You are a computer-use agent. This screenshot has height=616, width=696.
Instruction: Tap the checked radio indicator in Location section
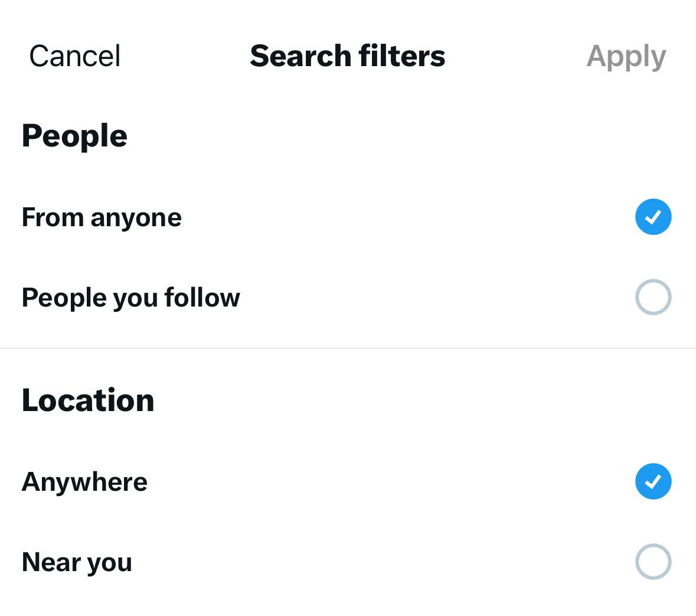click(653, 481)
